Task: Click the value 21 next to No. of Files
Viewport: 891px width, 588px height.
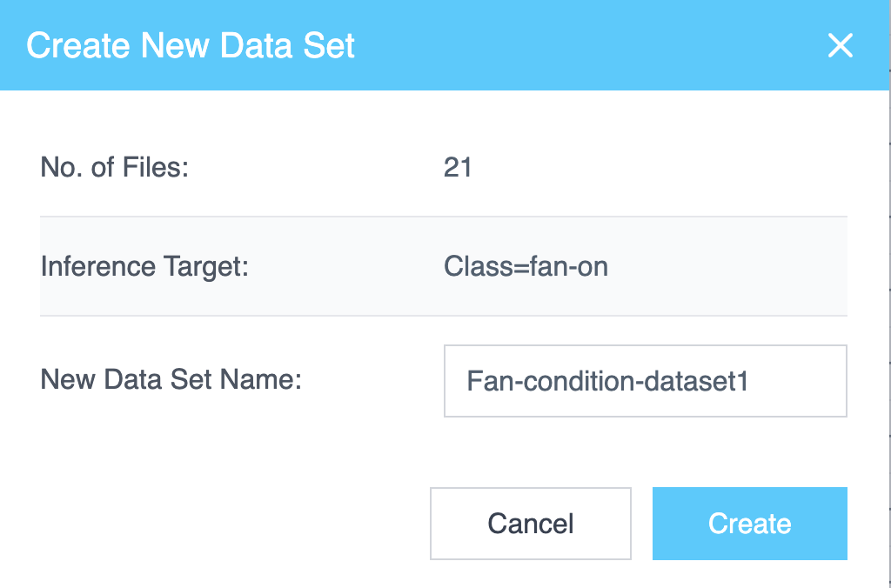Action: [460, 167]
